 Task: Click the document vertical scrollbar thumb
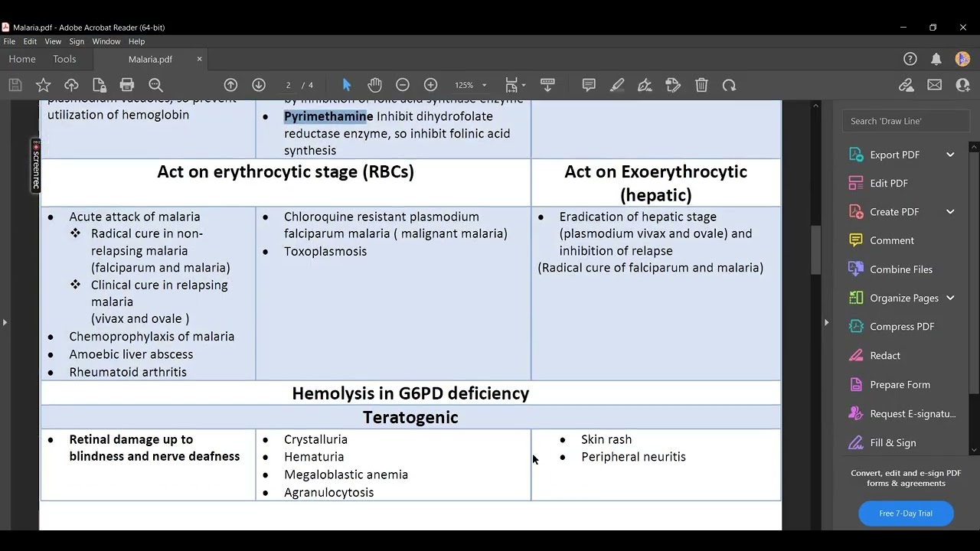click(815, 251)
